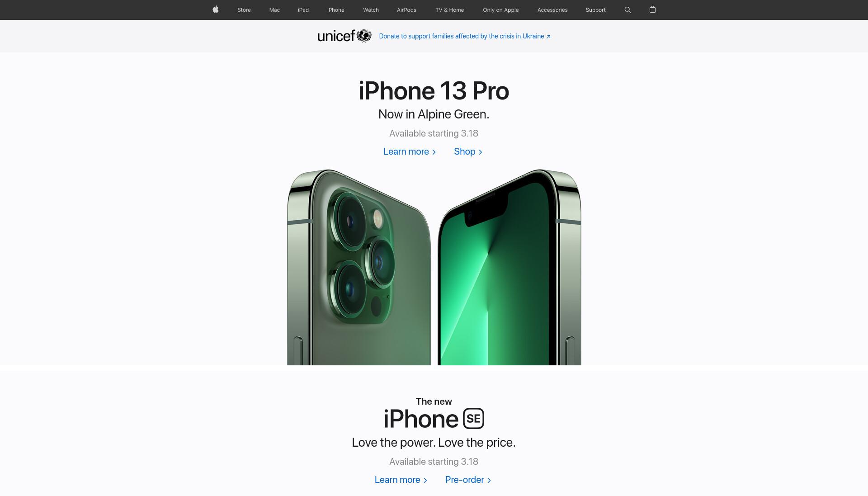The height and width of the screenshot is (496, 868).
Task: Click the iPhone SE logo badge
Action: (473, 418)
